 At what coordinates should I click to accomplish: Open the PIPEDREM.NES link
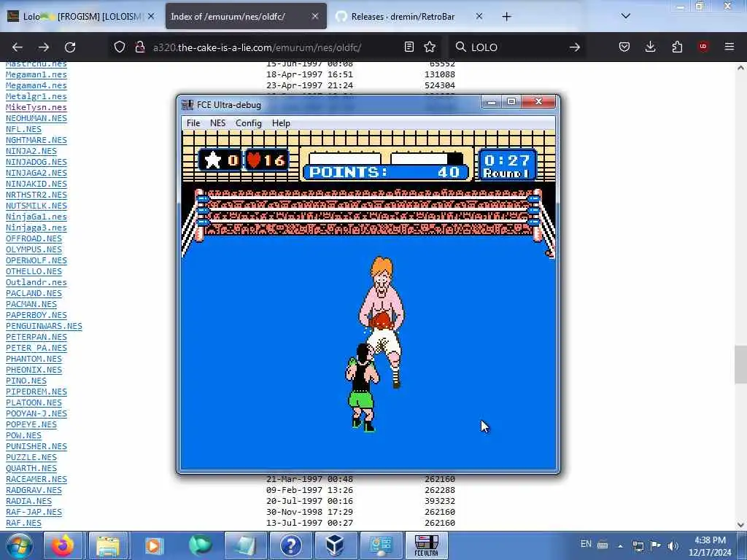coord(36,392)
